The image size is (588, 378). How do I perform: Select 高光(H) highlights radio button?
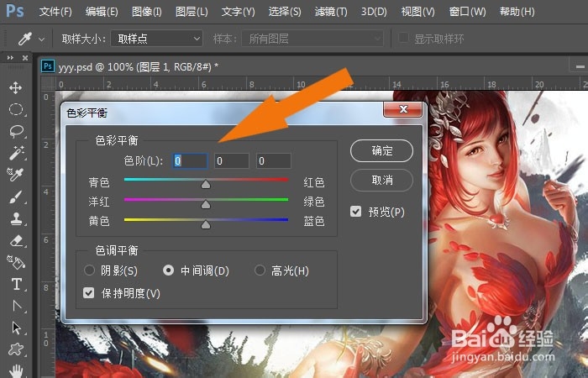click(260, 270)
